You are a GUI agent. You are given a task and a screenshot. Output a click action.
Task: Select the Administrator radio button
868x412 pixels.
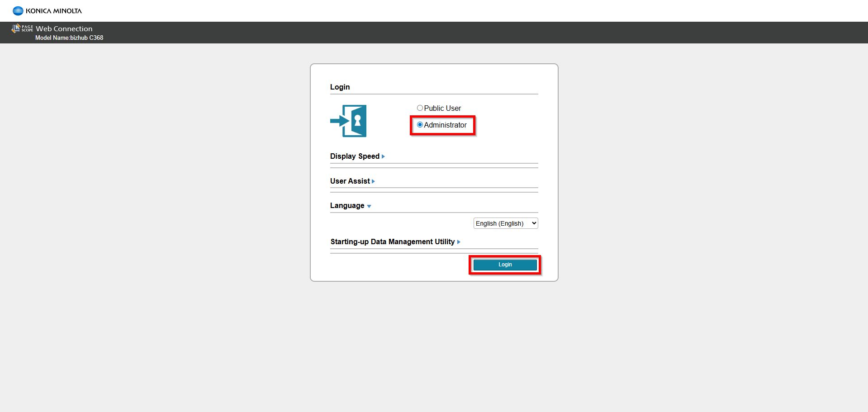420,125
